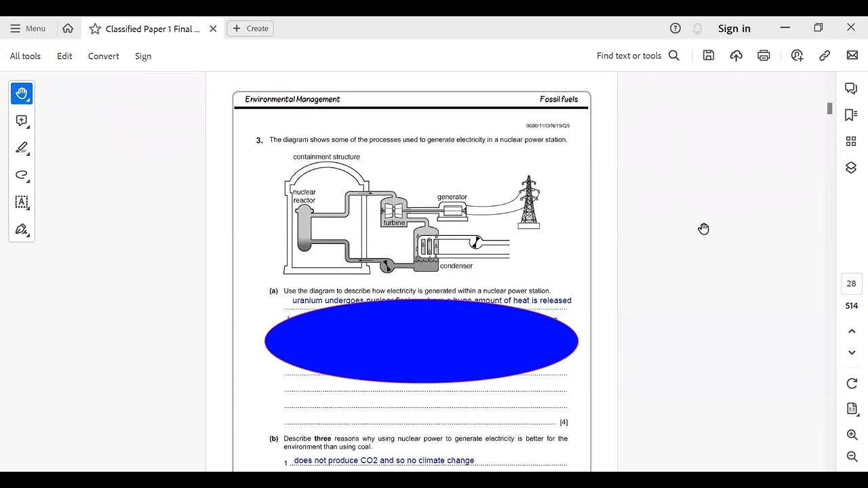Screen dimensions: 868x488
Task: Open the Help question mark icon
Action: point(675,28)
